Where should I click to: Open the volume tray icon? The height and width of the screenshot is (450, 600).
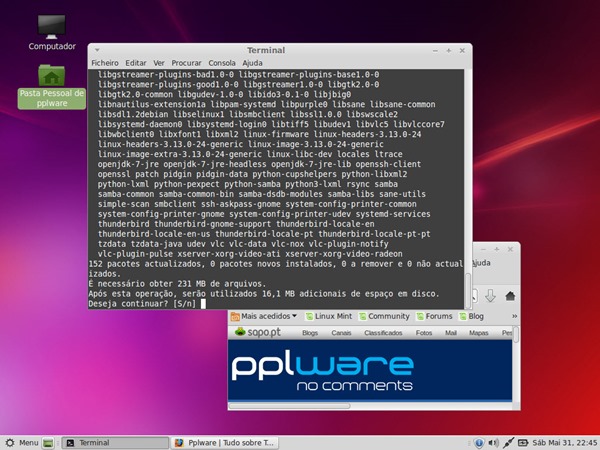(493, 443)
